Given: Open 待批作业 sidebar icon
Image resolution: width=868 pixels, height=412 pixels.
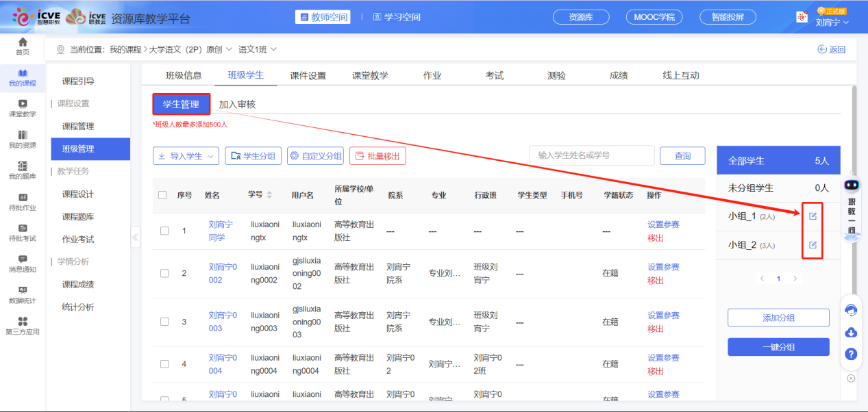Looking at the screenshot, I should pos(23,202).
